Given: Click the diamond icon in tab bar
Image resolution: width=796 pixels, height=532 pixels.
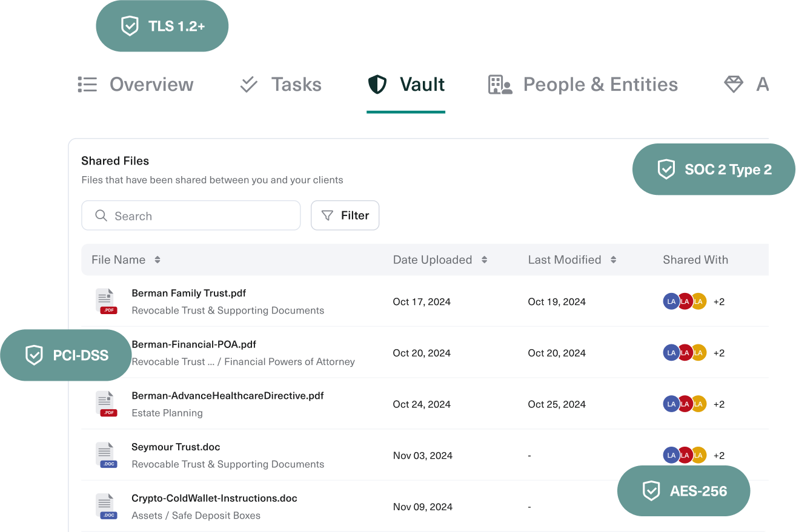Looking at the screenshot, I should pyautogui.click(x=734, y=85).
